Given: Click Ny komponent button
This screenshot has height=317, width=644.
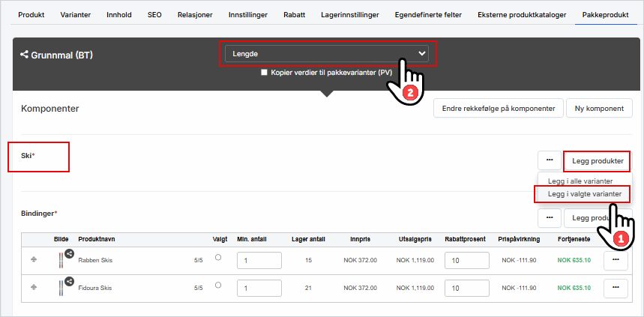Looking at the screenshot, I should pyautogui.click(x=599, y=108).
